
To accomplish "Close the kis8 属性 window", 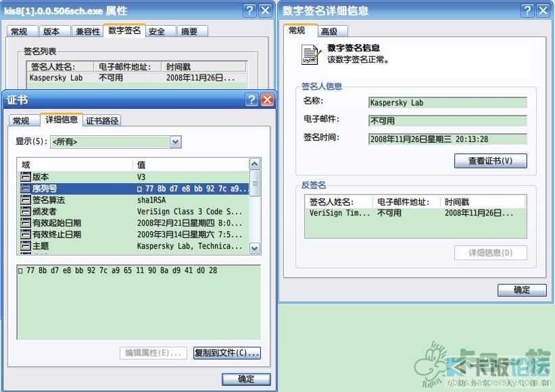I will tap(266, 10).
